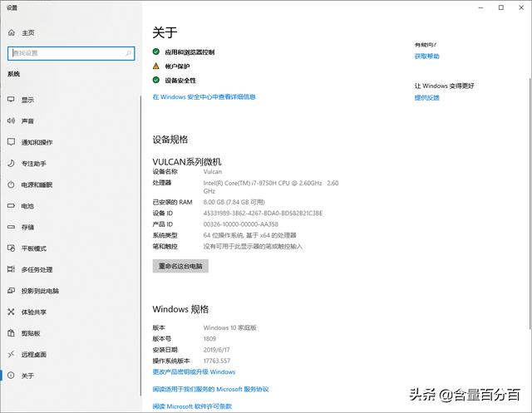
Task: Click warning triangle icon beside 帐户保护
Action: click(156, 66)
